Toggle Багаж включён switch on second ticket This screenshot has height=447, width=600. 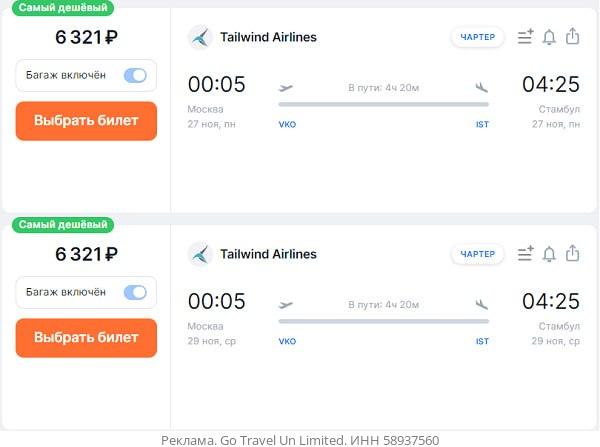coord(135,292)
